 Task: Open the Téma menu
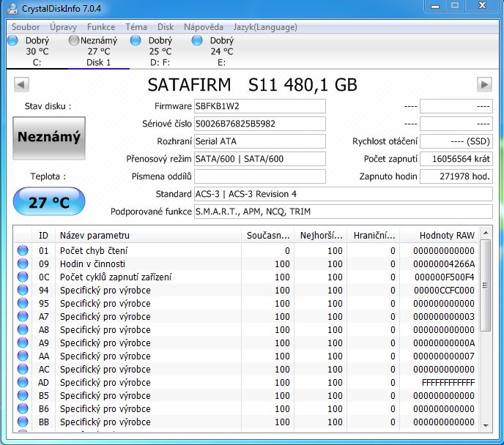click(x=136, y=27)
